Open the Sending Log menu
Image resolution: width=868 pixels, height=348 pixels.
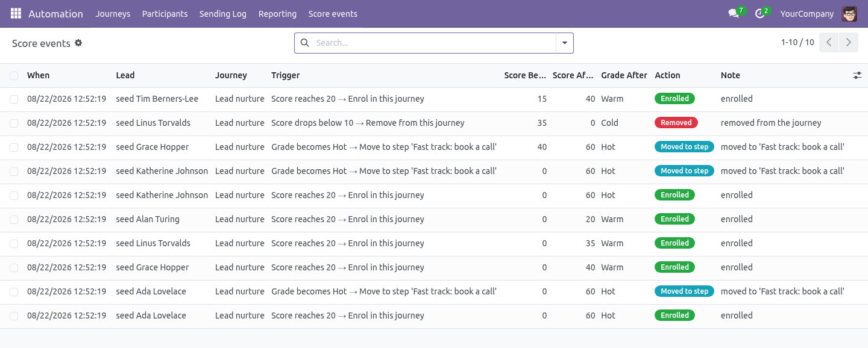223,13
